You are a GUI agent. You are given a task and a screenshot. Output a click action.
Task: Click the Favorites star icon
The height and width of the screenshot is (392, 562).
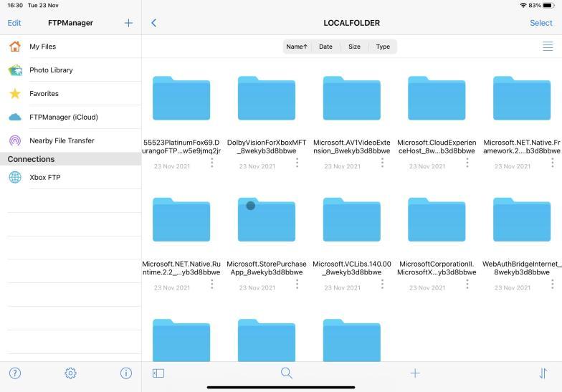(x=15, y=93)
